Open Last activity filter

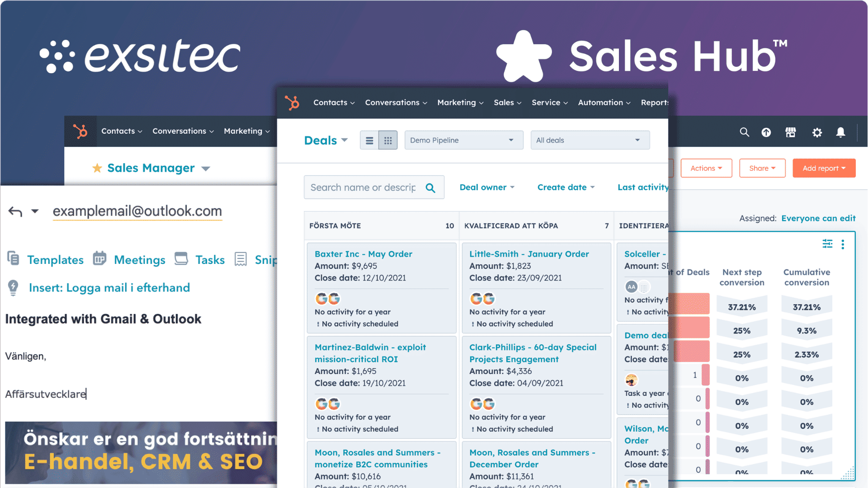click(x=643, y=188)
